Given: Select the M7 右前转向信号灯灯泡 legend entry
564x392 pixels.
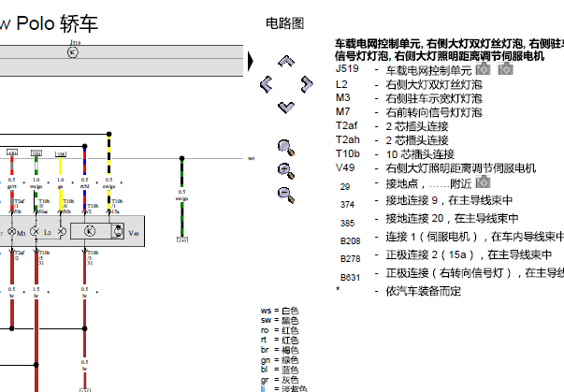Looking at the screenshot, I should tap(409, 112).
